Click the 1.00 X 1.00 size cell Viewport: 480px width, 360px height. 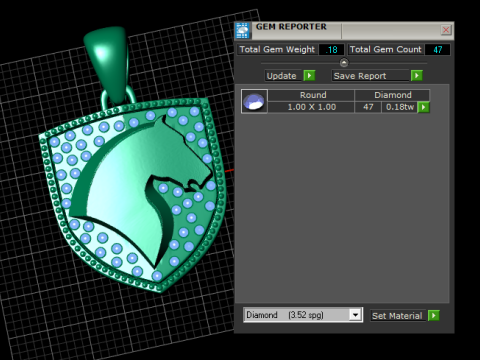tap(311, 107)
